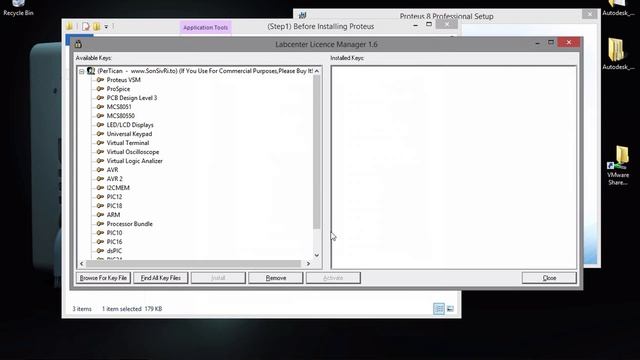
Task: Click the ARM key icon
Action: coord(100,214)
